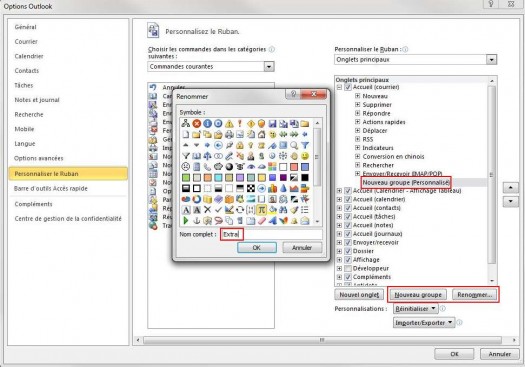Click Annuler in the Renommer dialog
The image size is (525, 367).
coord(302,248)
